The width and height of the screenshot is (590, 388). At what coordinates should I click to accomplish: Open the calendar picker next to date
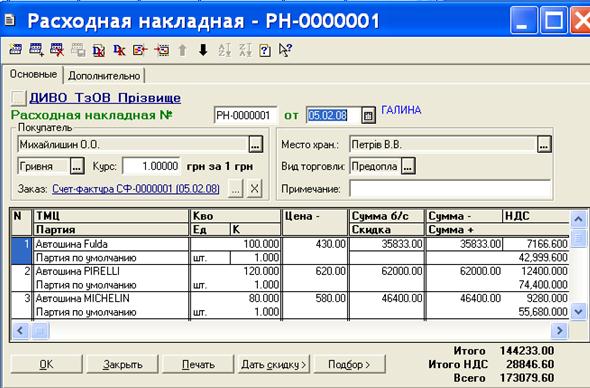(x=368, y=116)
